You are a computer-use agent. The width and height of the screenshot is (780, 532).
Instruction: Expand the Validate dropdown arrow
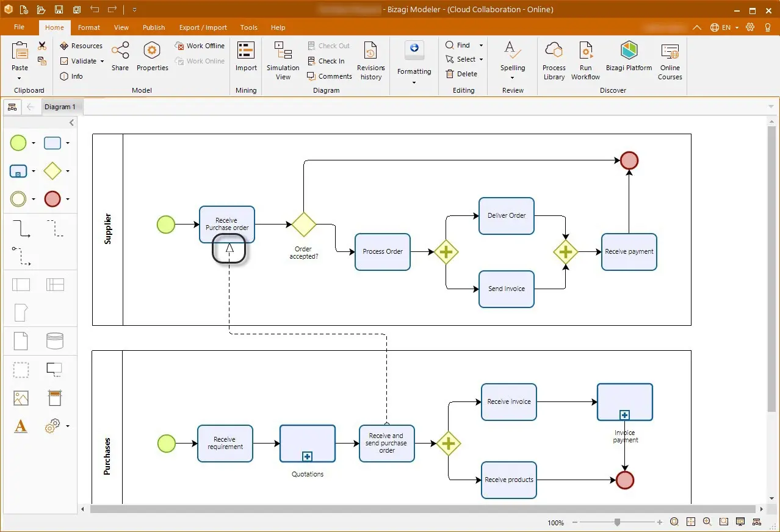tap(102, 61)
